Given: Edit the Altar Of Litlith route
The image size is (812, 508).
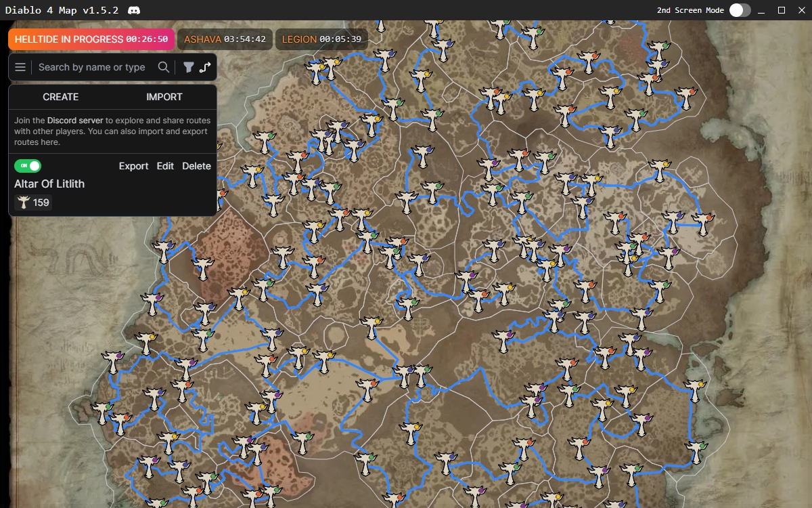Looking at the screenshot, I should pos(165,166).
